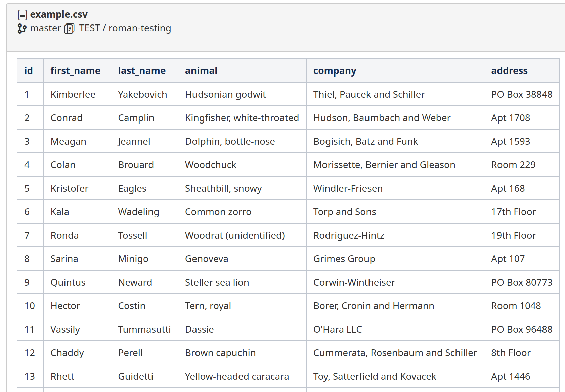Click the first_name column header
Image resolution: width=565 pixels, height=392 pixels.
(75, 71)
